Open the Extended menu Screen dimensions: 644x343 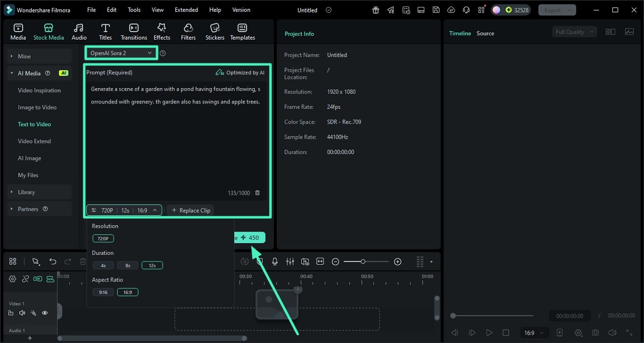pos(186,10)
